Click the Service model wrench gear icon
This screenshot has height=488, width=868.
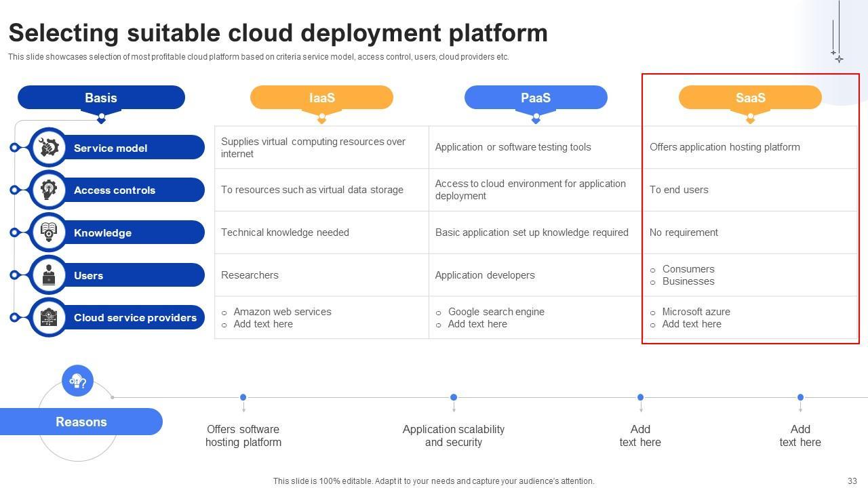(48, 148)
